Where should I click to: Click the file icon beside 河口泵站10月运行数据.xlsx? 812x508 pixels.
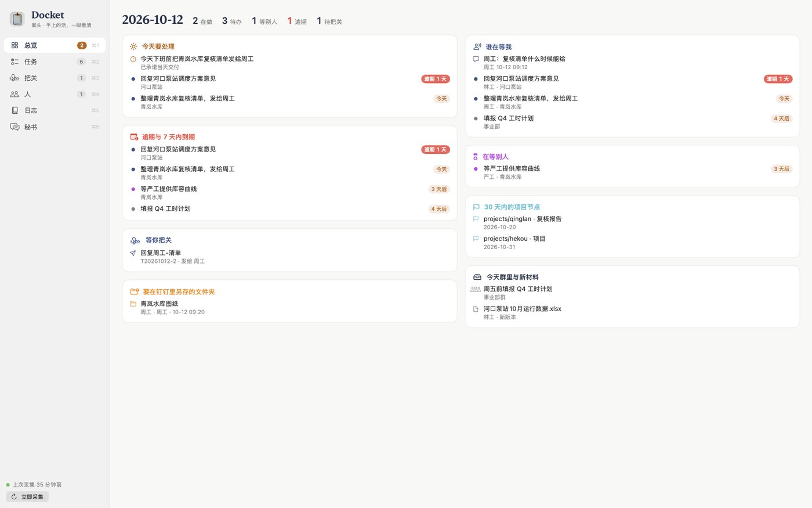[476, 309]
